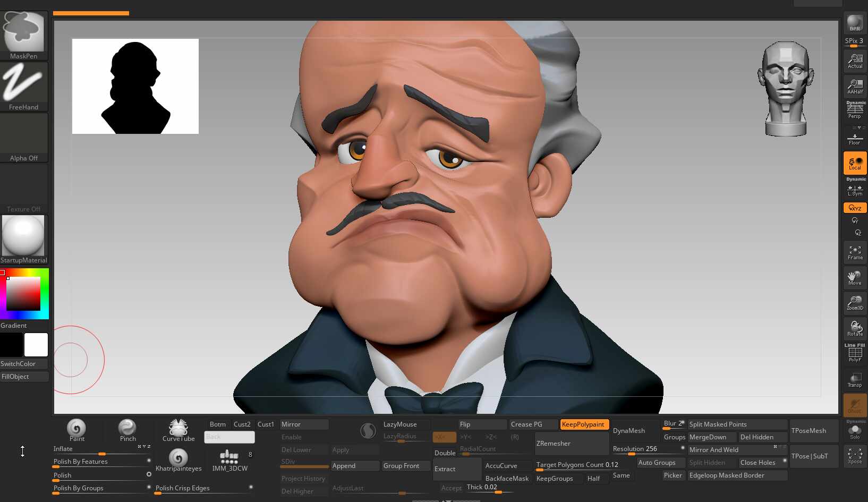Screen dimensions: 868x502
Task: Toggle Persp perspective mode
Action: 855,110
